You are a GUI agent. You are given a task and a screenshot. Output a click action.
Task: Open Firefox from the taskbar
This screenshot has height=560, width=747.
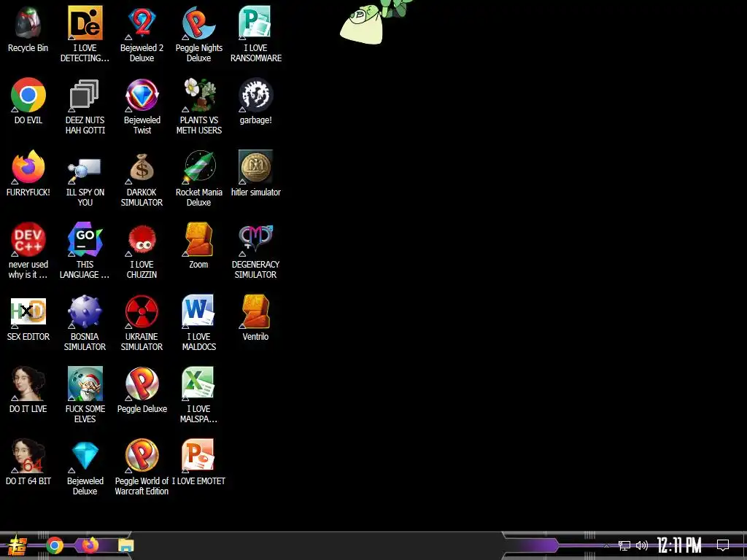[90, 545]
